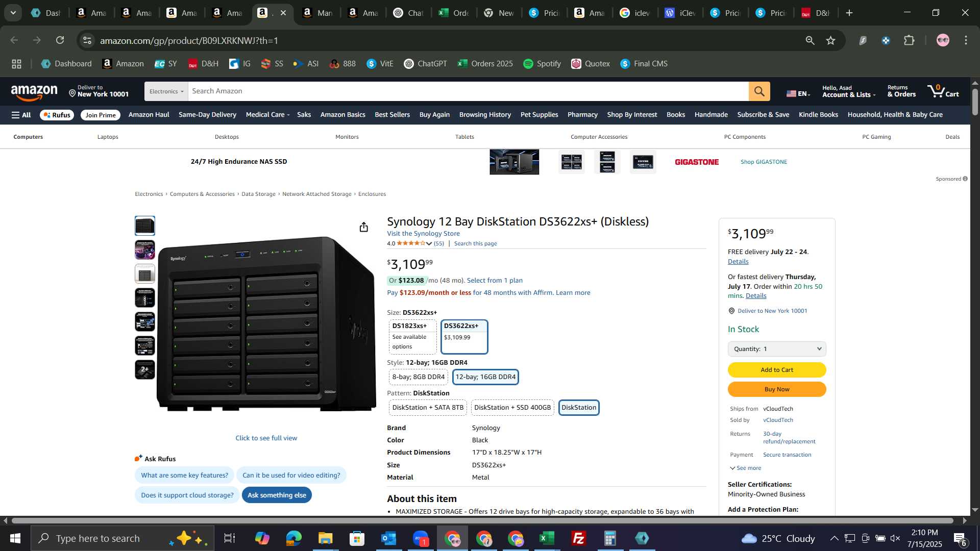Open Outlook from the taskbar
980x551 pixels.
388,538
